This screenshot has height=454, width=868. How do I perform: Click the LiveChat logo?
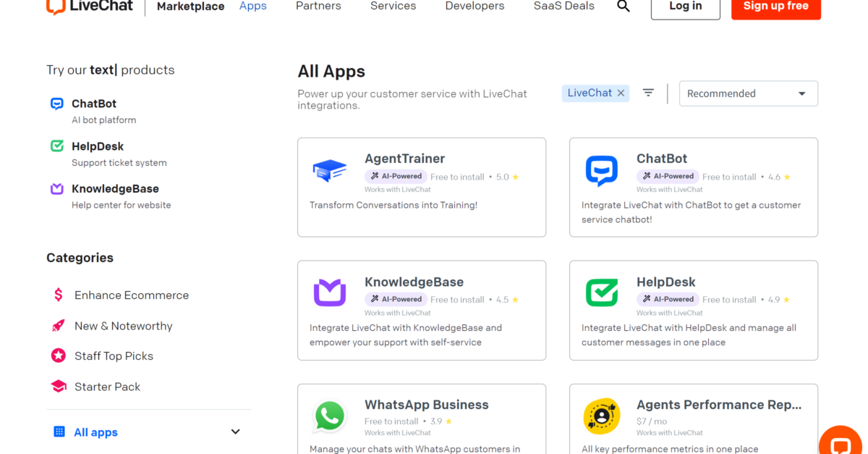click(88, 6)
